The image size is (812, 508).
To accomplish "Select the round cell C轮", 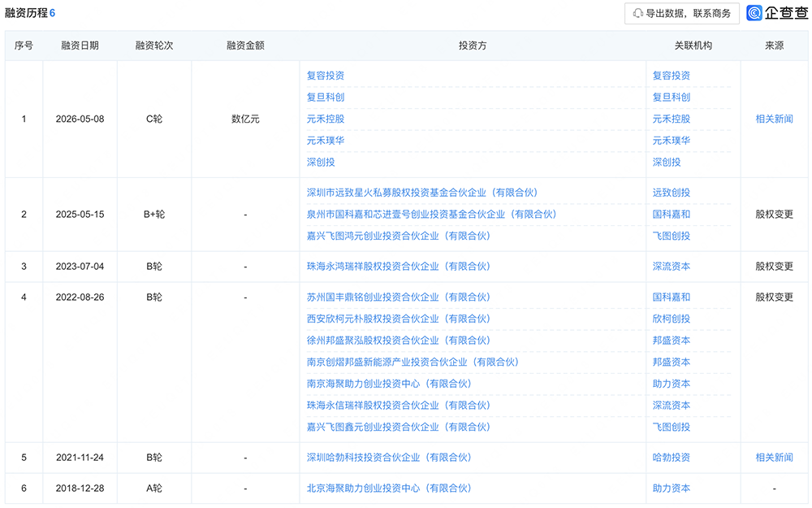I will pyautogui.click(x=154, y=119).
